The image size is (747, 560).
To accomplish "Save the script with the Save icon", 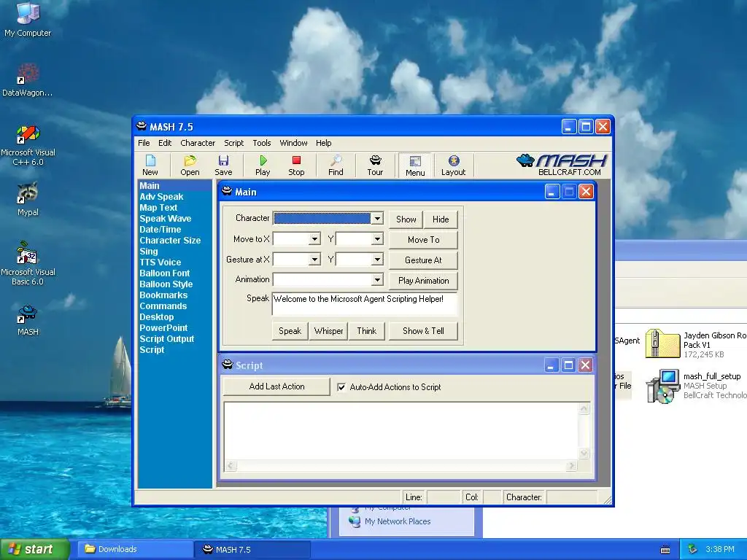I will click(223, 166).
